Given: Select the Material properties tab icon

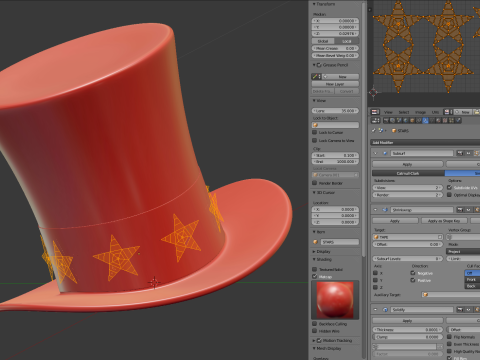Looking at the screenshot, I should point(439,120).
